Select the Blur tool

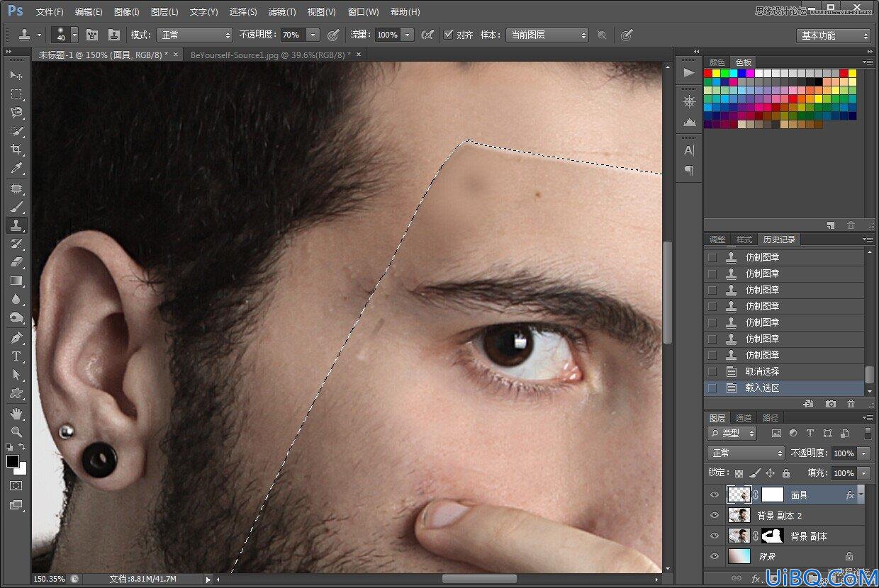(16, 299)
